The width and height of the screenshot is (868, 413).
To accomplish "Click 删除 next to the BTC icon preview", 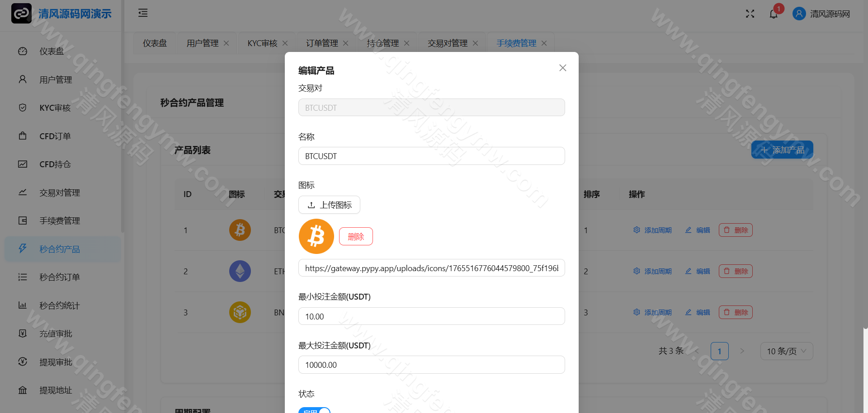I will (356, 236).
